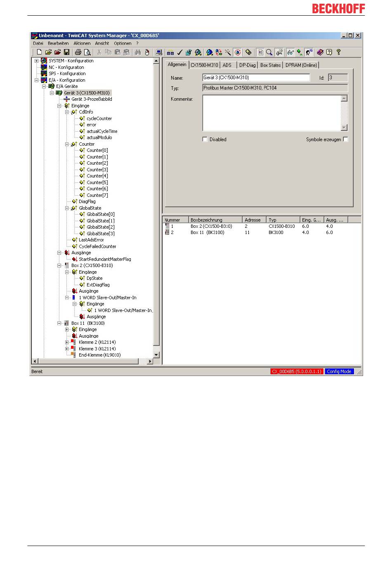Collapse the E/A - Konfiguration tree node
392x565 pixels.
36,80
